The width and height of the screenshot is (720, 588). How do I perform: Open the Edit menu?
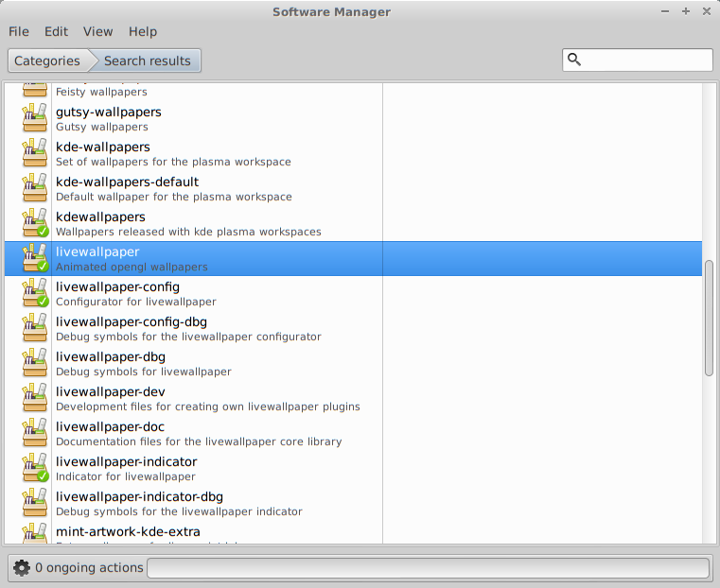[56, 31]
